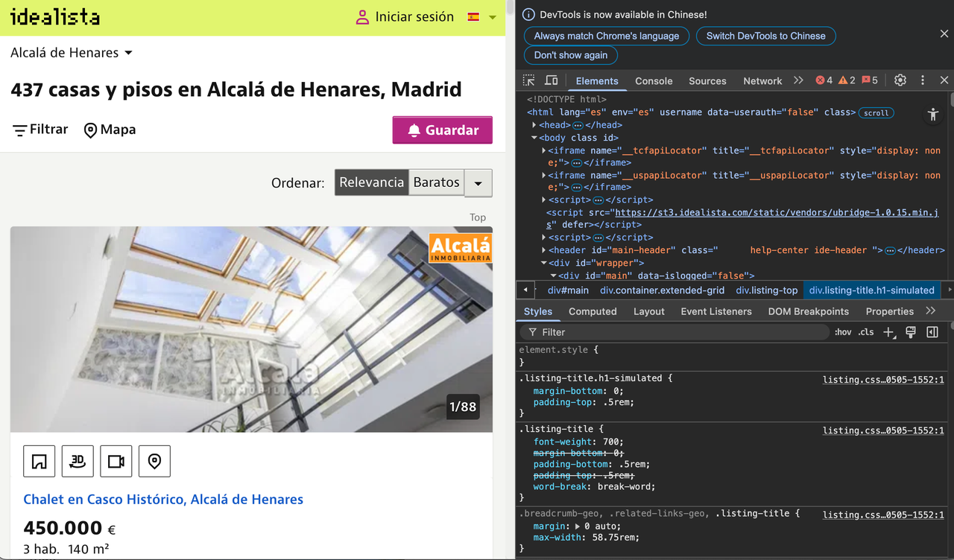Open the DevTools three-dot customize menu
954x560 pixels.
tap(923, 80)
